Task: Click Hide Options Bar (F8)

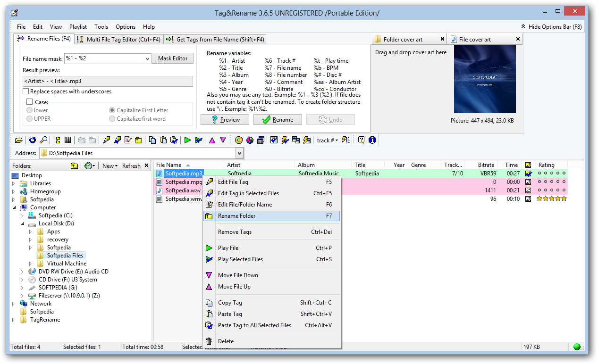Action: coord(551,27)
